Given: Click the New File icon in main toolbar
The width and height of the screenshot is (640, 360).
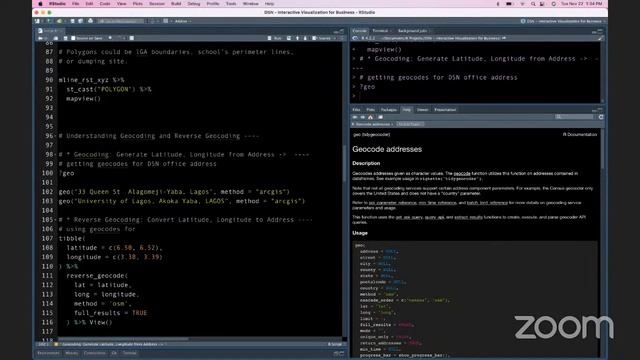Looking at the screenshot, I should tap(37, 21).
